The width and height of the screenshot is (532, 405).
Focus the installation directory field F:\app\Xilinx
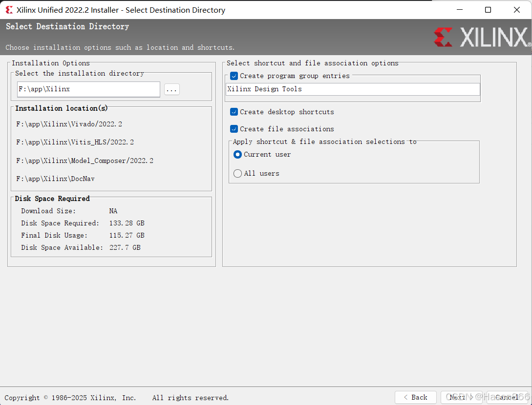click(x=88, y=89)
